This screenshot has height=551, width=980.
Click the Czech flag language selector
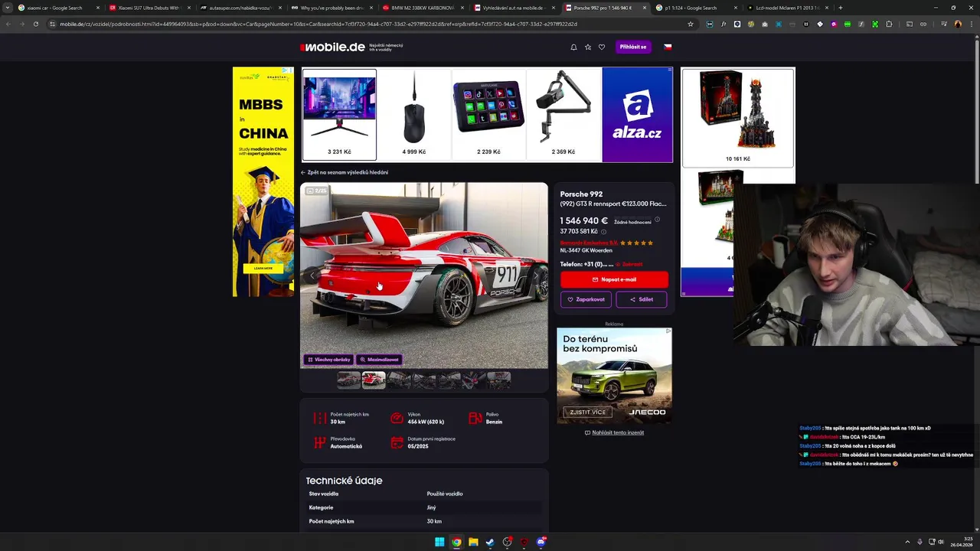coord(668,47)
